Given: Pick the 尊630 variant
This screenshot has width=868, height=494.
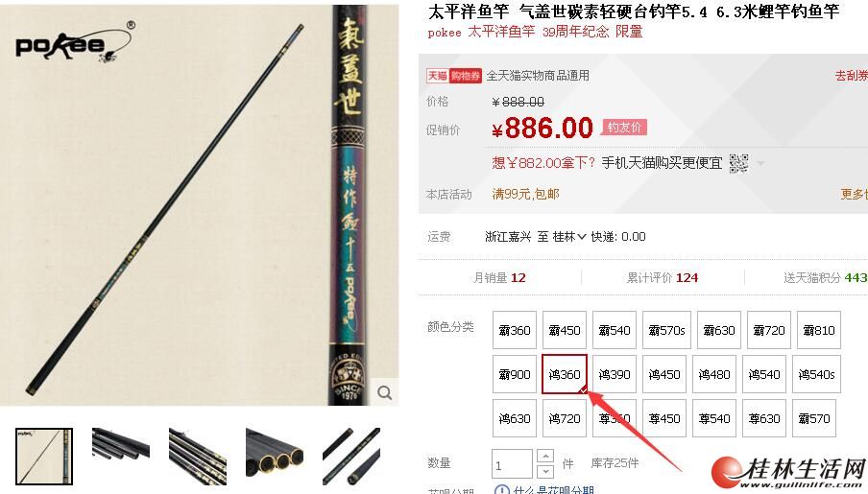Looking at the screenshot, I should 764,419.
